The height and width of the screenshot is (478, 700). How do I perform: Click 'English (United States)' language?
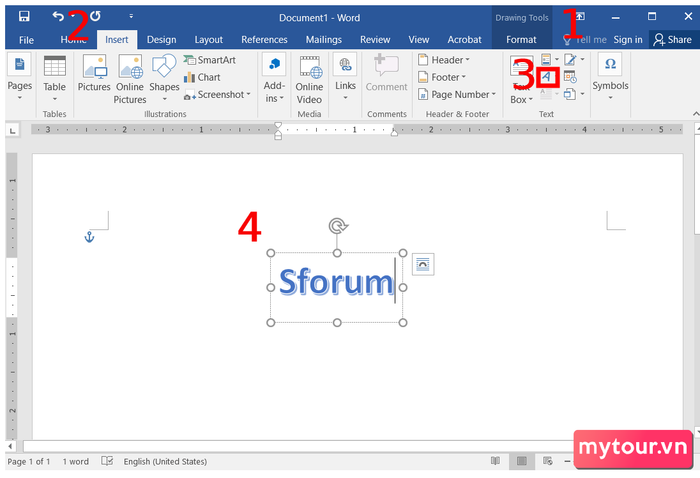point(165,461)
